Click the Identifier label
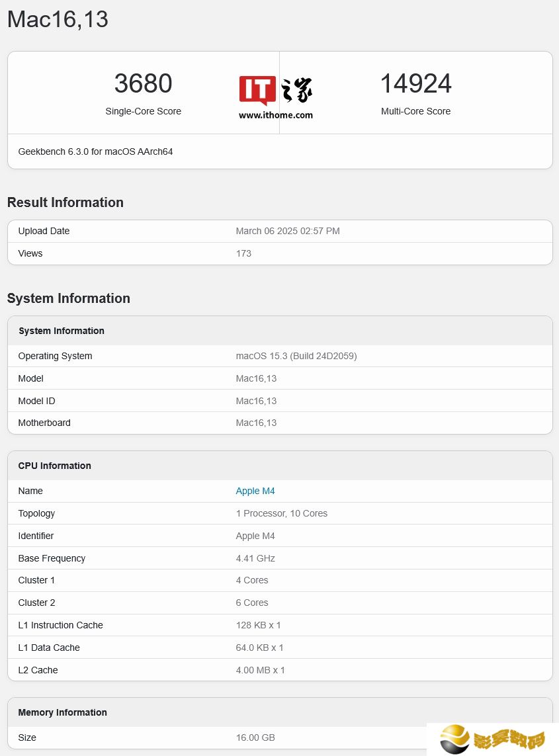559x756 pixels. [36, 536]
